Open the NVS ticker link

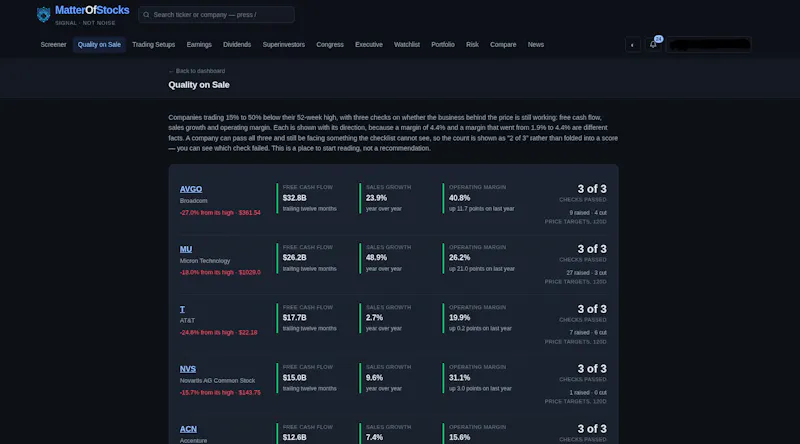pyautogui.click(x=188, y=369)
